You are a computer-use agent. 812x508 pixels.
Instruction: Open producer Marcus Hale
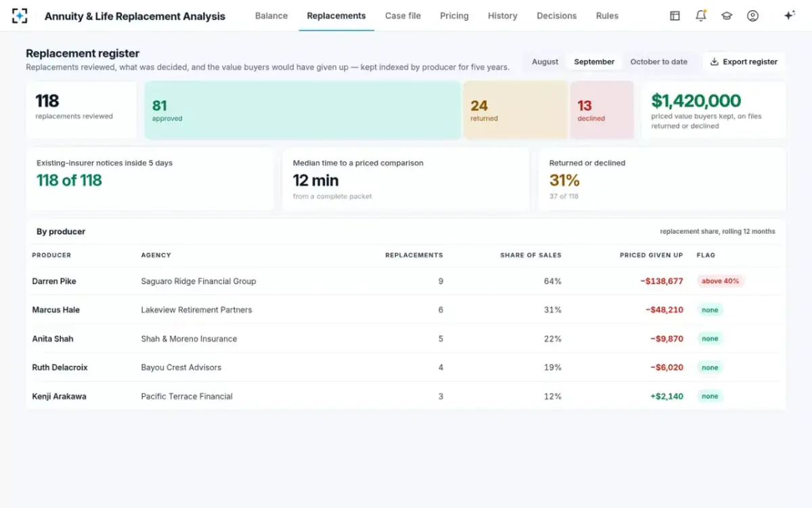[56, 310]
